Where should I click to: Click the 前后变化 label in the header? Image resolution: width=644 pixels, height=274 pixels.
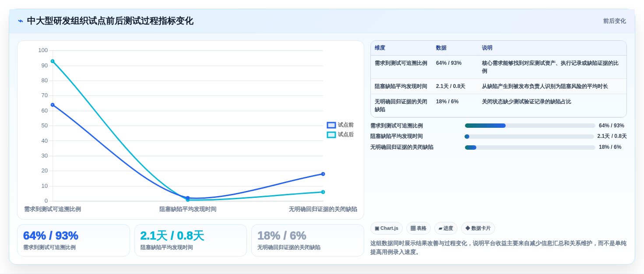tap(614, 21)
